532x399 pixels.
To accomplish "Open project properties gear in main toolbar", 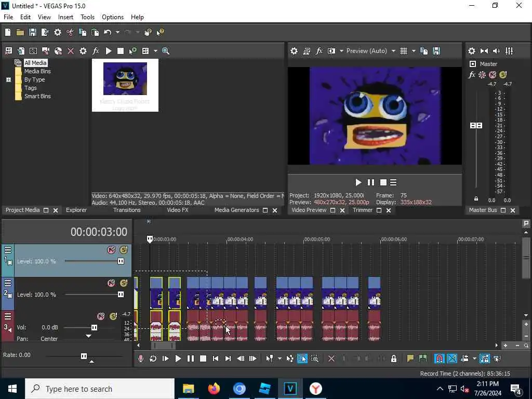I will 58,32.
